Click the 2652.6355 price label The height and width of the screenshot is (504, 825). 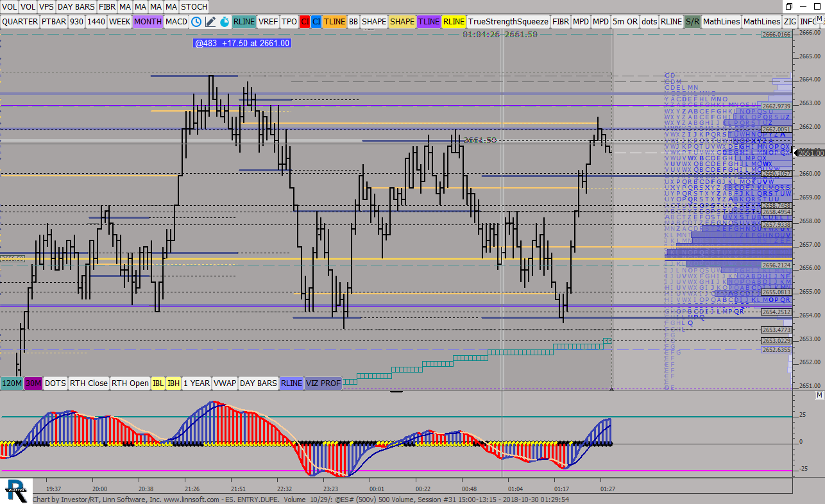point(777,350)
